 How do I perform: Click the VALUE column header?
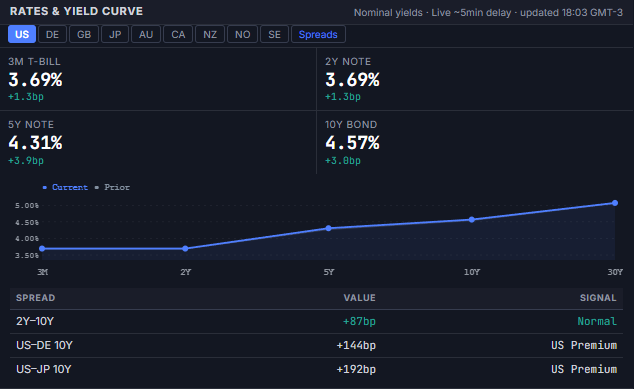pos(359,298)
